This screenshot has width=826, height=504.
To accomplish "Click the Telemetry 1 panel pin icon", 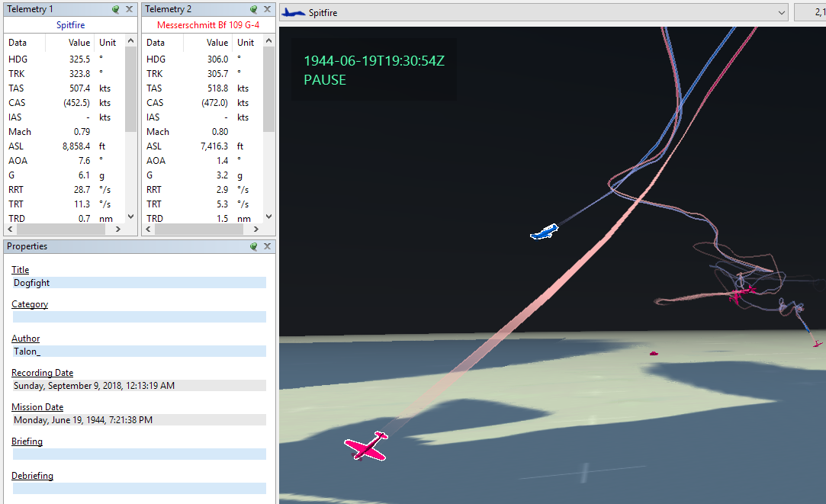I will tap(115, 9).
